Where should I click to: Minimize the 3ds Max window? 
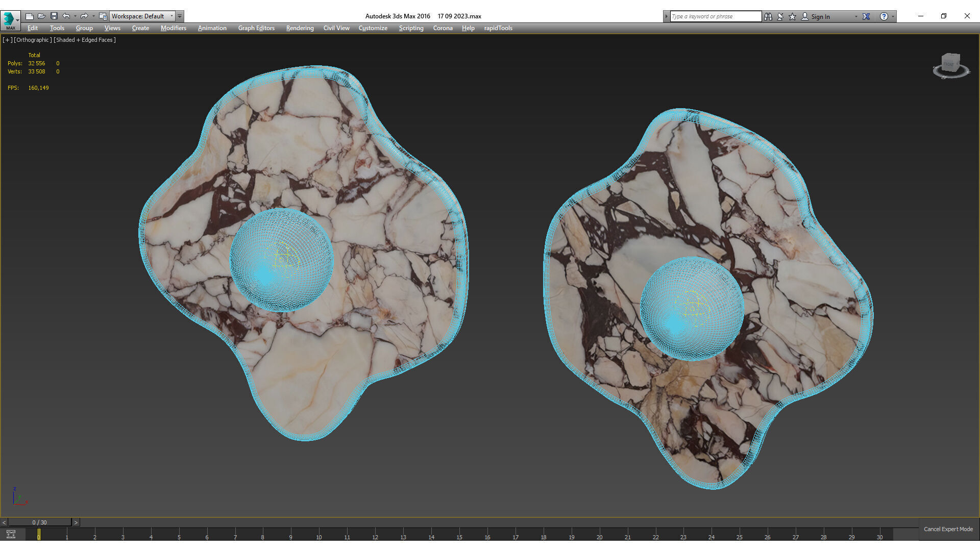pos(921,16)
